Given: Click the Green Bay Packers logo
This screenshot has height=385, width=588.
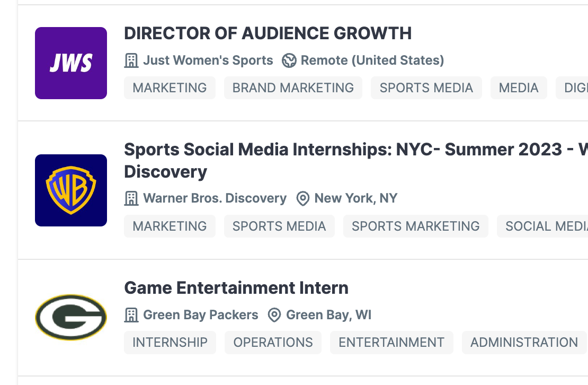Looking at the screenshot, I should click(71, 318).
